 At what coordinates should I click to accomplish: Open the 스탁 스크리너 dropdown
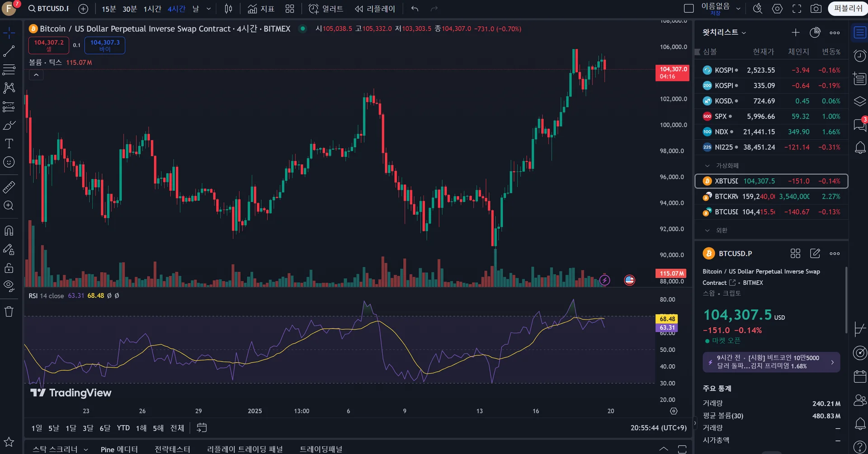(x=60, y=449)
